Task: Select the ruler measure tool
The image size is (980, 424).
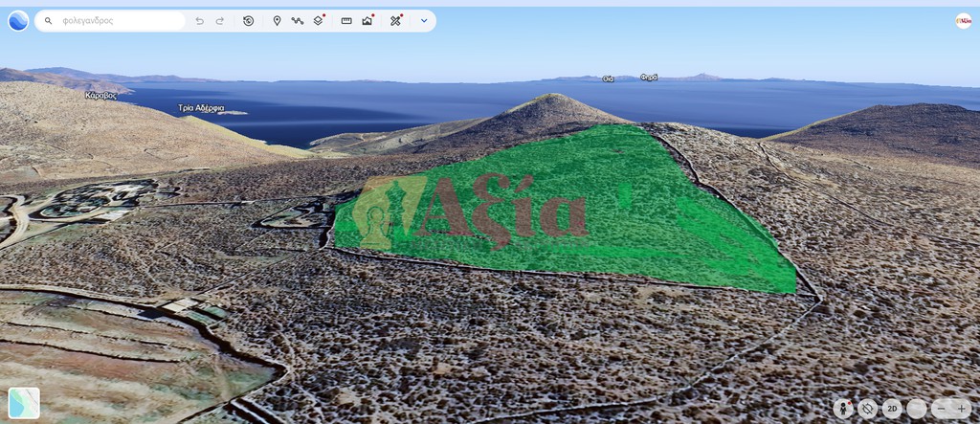Action: pos(346,21)
